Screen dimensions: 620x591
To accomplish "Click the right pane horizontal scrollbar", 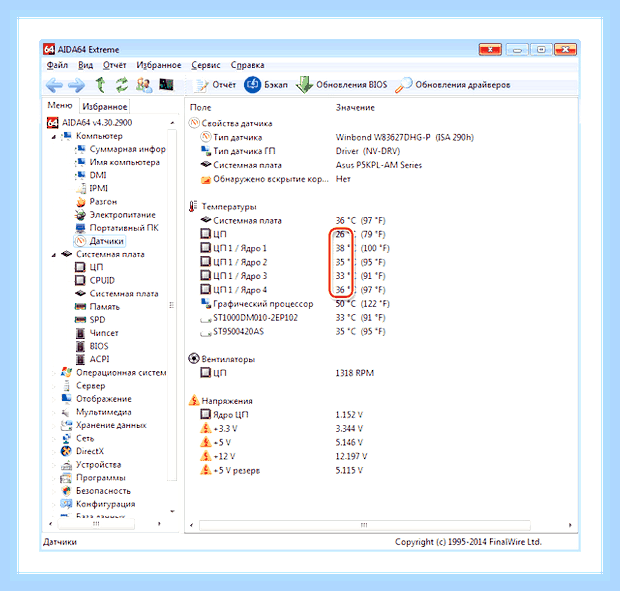I will point(364,525).
